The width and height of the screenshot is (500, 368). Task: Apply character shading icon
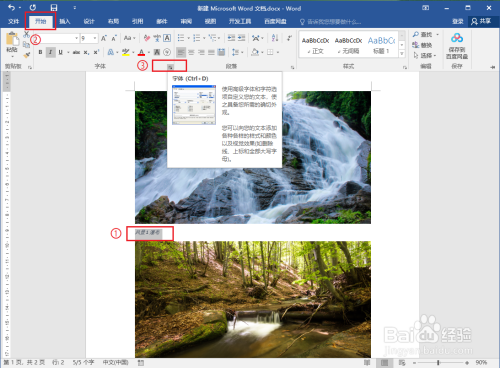click(x=157, y=52)
